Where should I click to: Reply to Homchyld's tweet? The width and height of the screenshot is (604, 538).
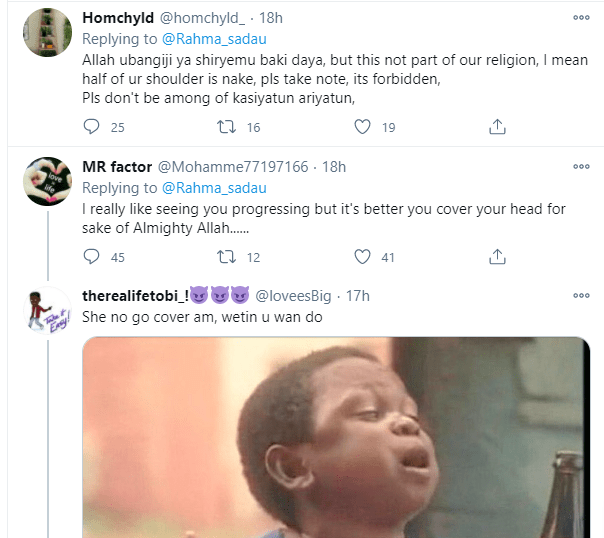point(92,127)
